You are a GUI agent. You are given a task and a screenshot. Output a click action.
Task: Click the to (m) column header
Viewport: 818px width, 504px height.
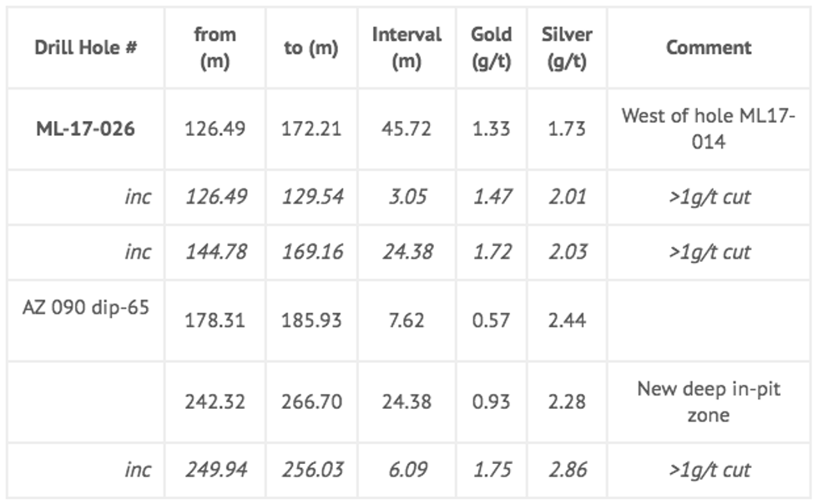point(311,48)
